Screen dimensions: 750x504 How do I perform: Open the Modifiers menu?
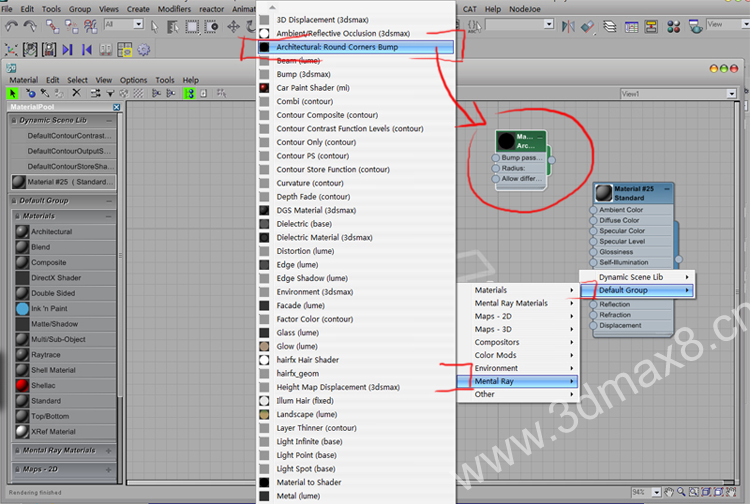pos(174,9)
